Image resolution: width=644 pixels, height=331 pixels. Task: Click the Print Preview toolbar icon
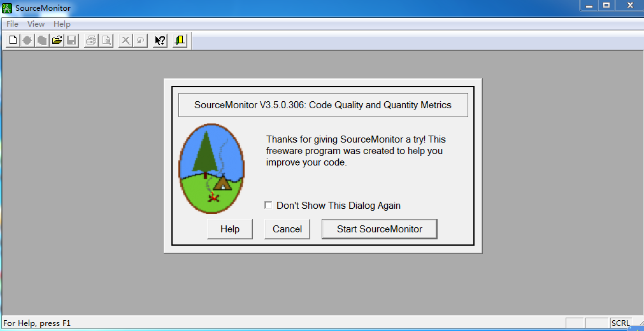coord(106,40)
